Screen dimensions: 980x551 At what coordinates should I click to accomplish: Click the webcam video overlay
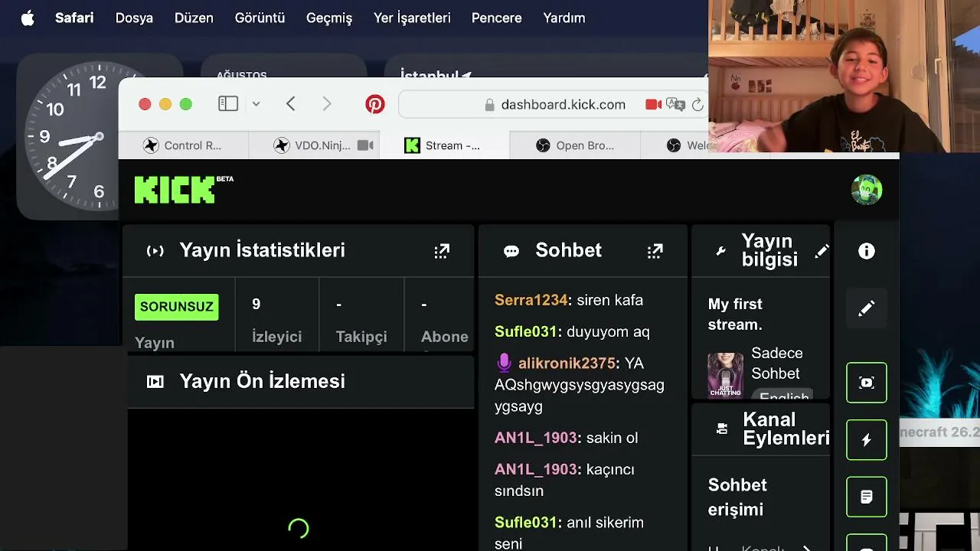(x=844, y=77)
